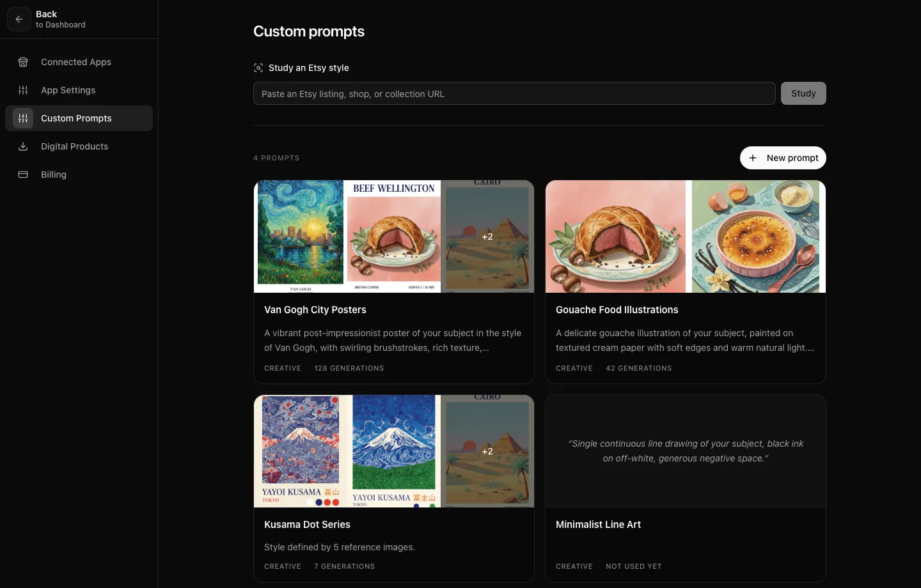Viewport: 921px width, 588px height.
Task: Go Back to Dashboard
Action: (48, 19)
